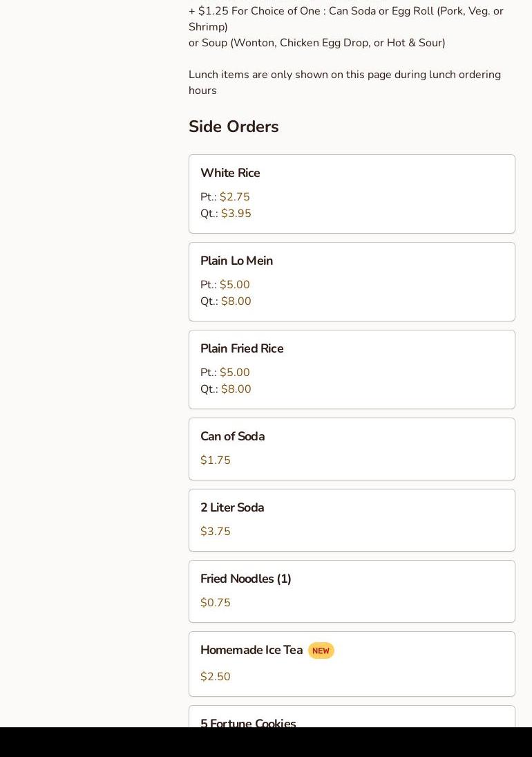This screenshot has width=532, height=757.
Task: Open the 5 Fortune Cookies item
Action: (248, 722)
